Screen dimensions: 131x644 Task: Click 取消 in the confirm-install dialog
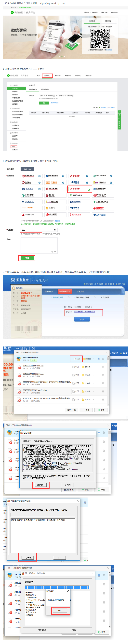coord(59,557)
